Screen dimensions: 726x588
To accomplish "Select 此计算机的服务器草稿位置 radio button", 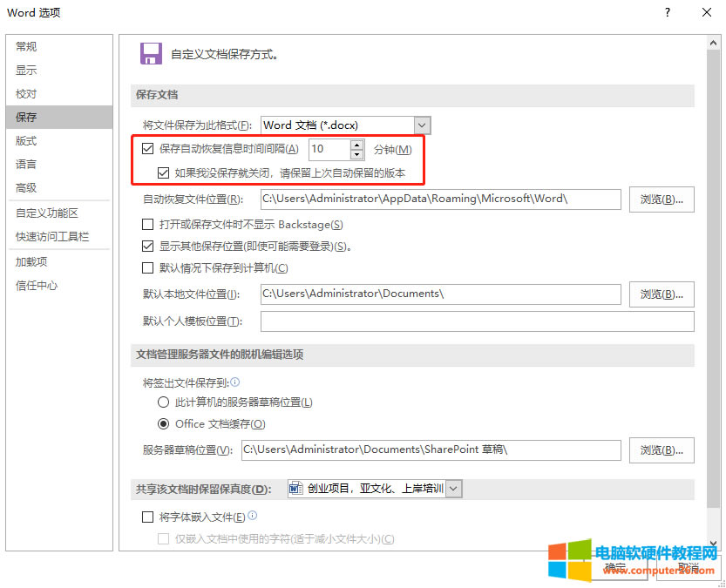I will click(163, 402).
